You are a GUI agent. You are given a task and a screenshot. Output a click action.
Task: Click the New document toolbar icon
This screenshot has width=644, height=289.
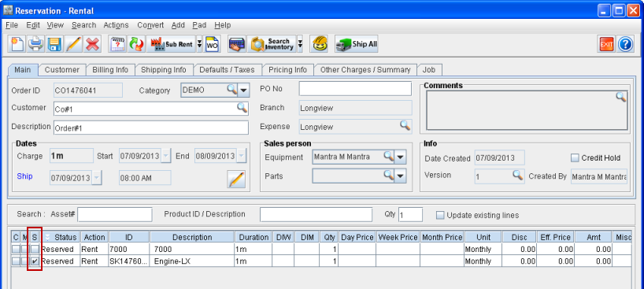click(17, 43)
